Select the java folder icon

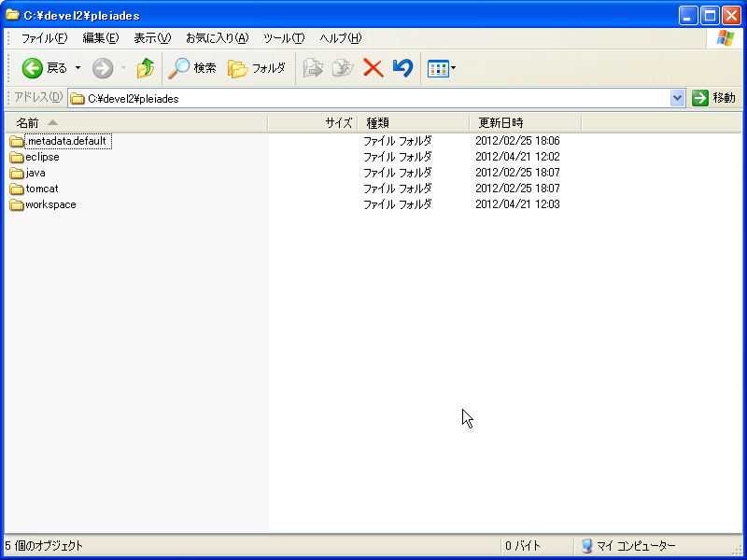click(x=17, y=173)
